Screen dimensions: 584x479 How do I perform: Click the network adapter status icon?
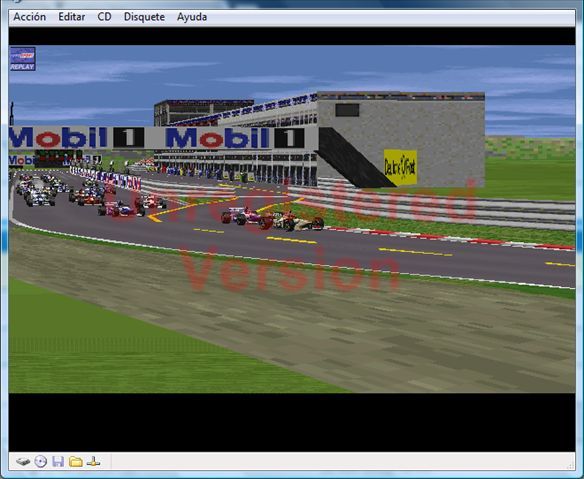click(93, 461)
